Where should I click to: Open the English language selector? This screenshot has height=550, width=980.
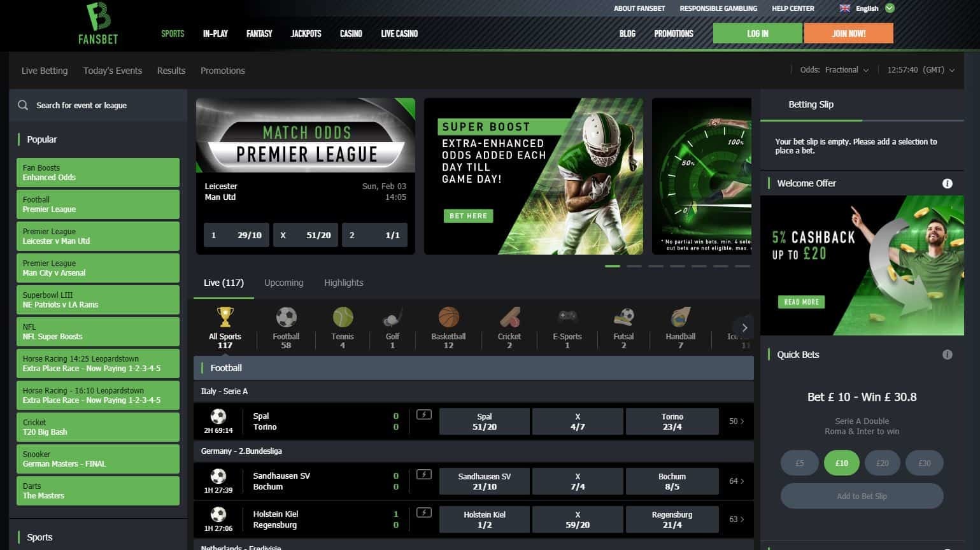867,8
